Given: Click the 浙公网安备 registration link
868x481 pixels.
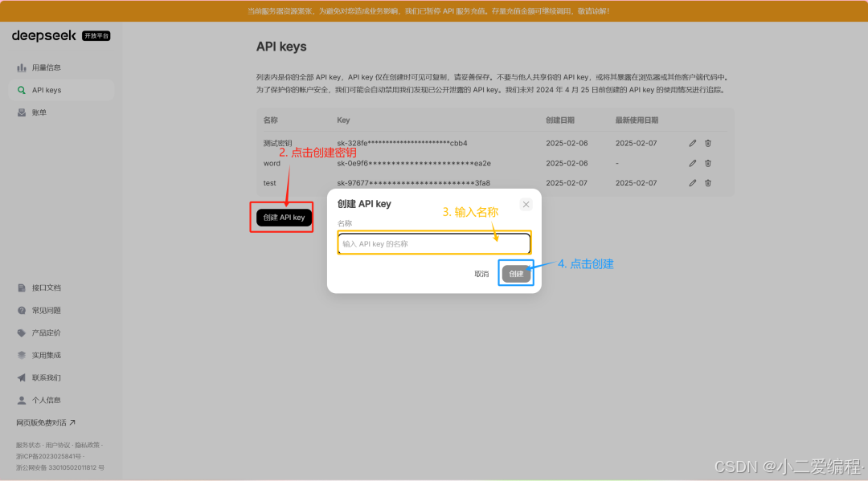Looking at the screenshot, I should [59, 467].
